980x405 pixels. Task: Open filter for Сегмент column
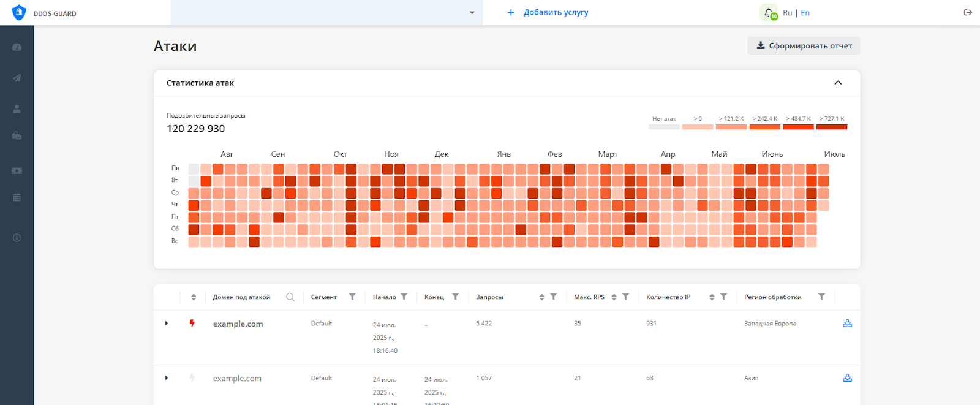[x=352, y=297]
